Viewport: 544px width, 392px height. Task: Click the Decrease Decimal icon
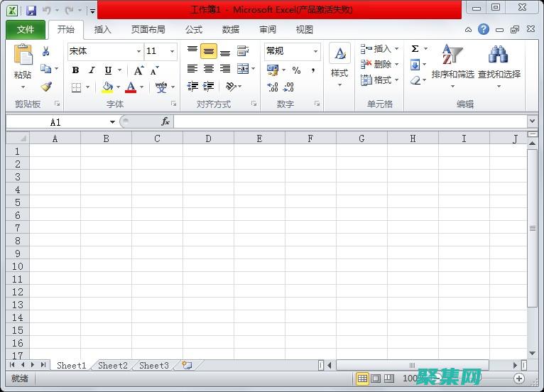288,87
